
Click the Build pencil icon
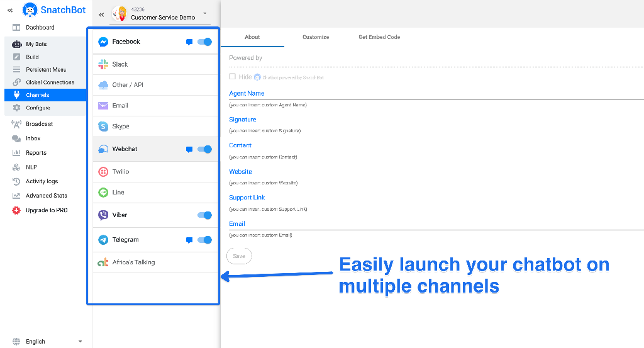tap(16, 57)
